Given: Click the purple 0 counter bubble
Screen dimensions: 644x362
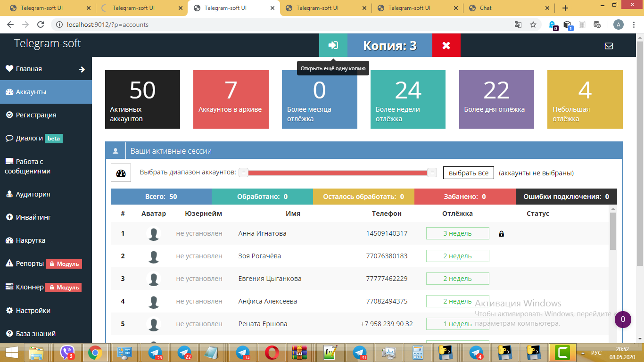Looking at the screenshot, I should 623,320.
